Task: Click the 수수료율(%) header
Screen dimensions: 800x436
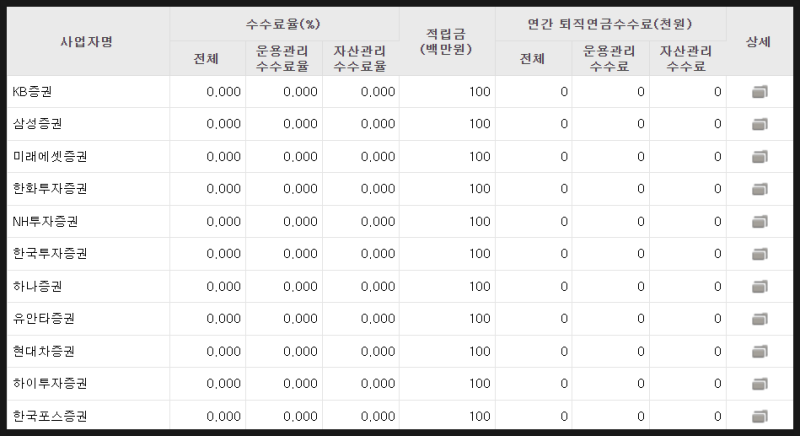Action: (x=283, y=24)
